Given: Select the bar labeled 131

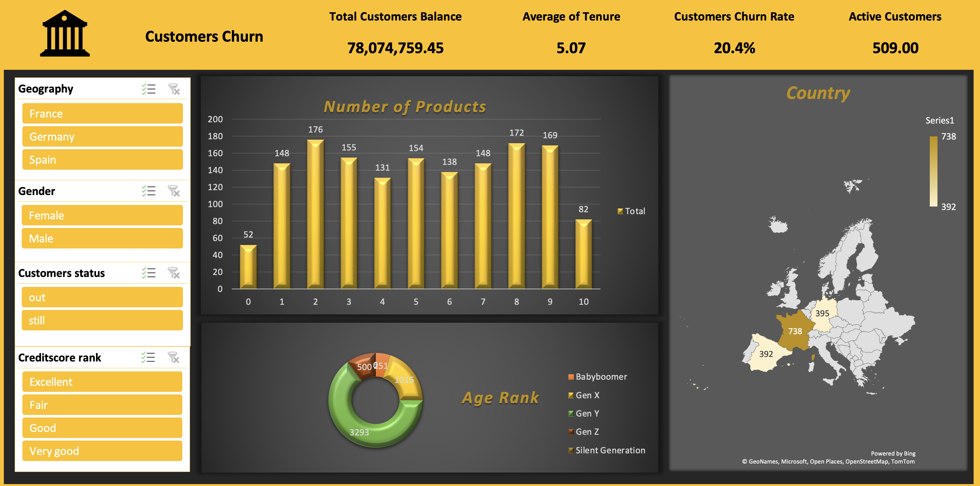Looking at the screenshot, I should pos(382,233).
